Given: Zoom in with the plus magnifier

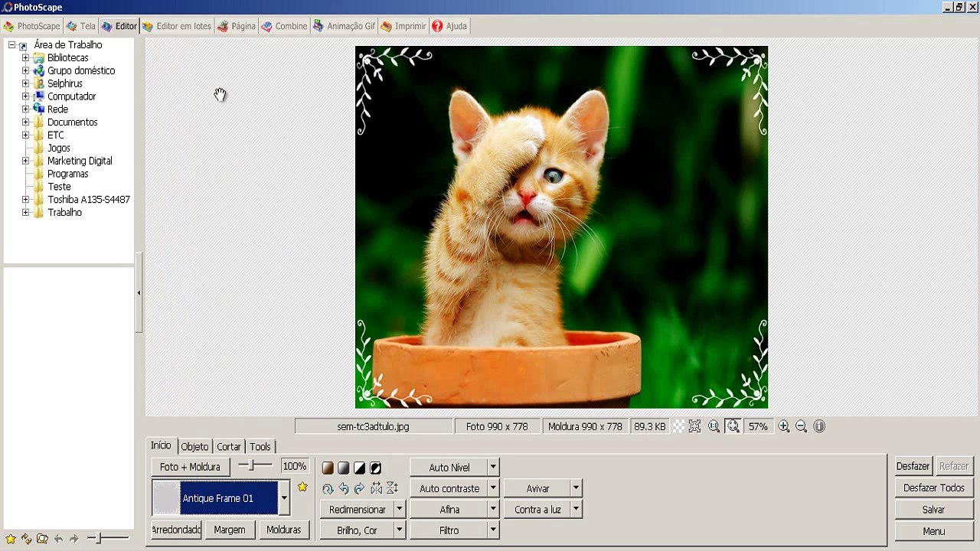Looking at the screenshot, I should (784, 426).
